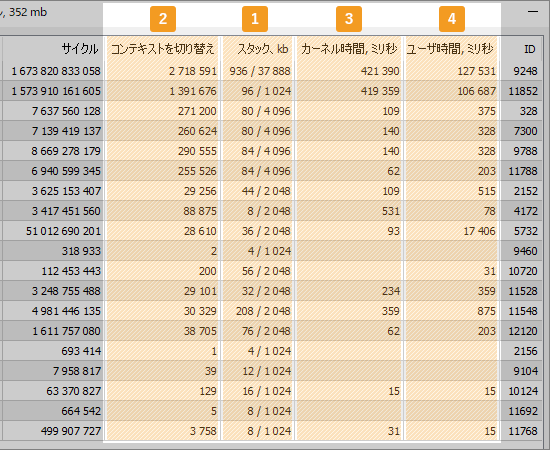Click kernel time value 531
Image resolution: width=550 pixels, height=450 pixels.
391,211
